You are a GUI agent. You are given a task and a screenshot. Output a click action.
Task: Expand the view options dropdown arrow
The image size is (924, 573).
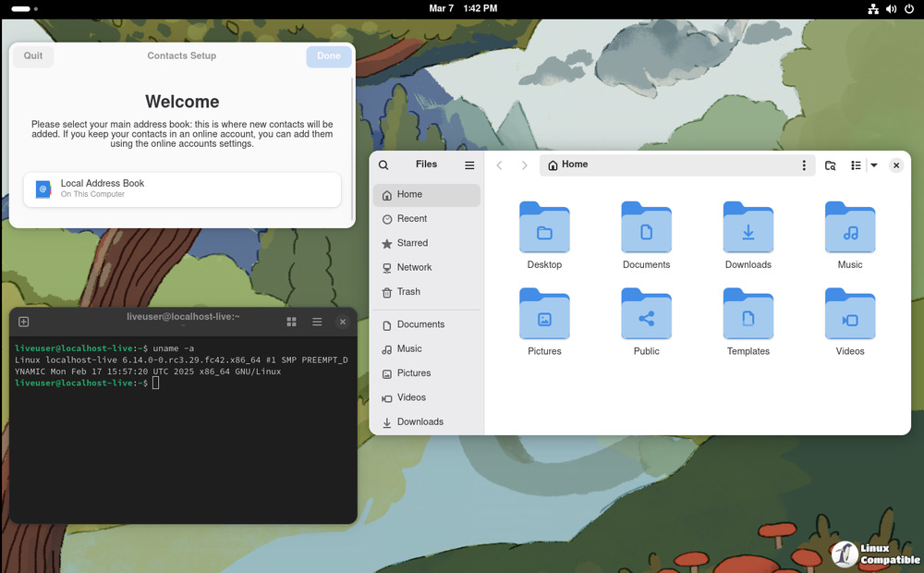[x=874, y=165]
